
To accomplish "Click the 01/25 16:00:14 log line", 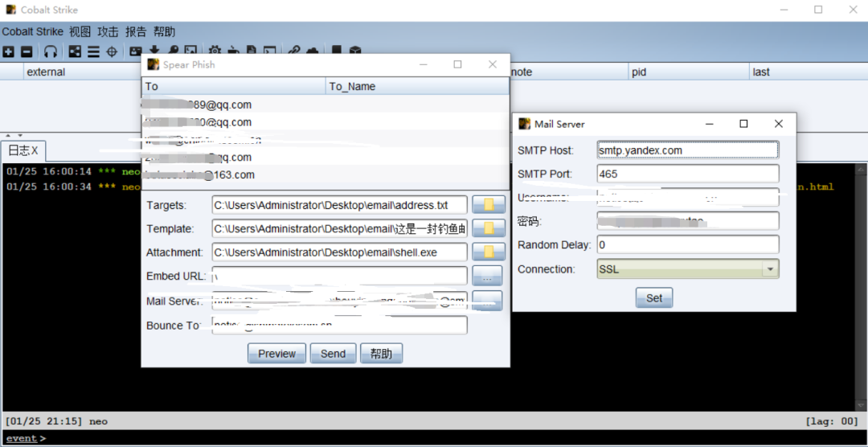I will (x=72, y=171).
